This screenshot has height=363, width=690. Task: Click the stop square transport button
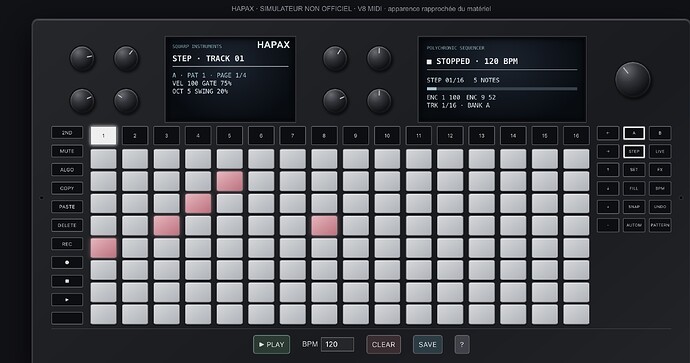tap(67, 281)
